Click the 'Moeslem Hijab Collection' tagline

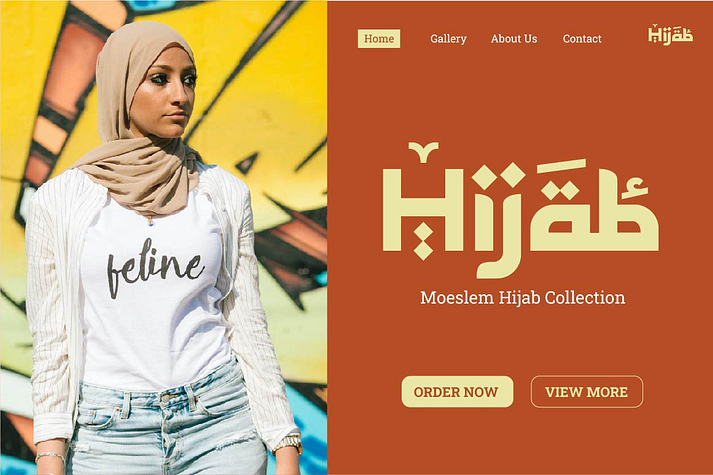[522, 298]
